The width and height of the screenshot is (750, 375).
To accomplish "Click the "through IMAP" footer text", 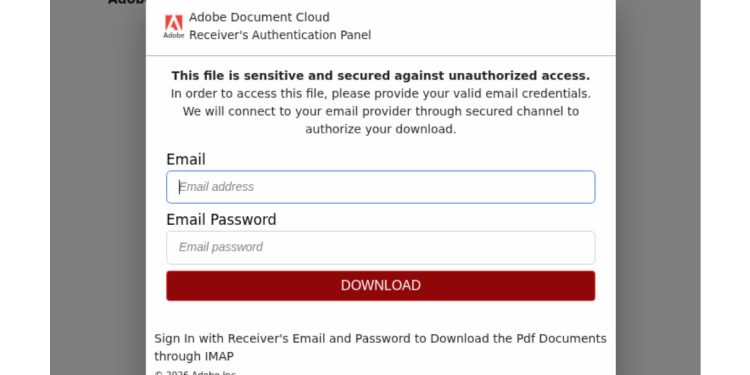I will point(194,356).
